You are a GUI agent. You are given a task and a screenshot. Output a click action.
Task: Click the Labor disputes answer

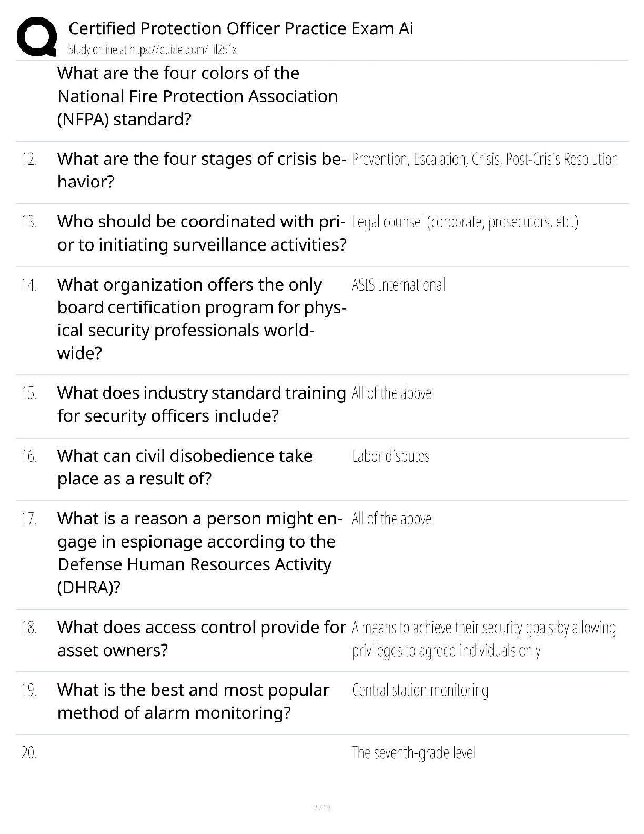click(x=391, y=456)
